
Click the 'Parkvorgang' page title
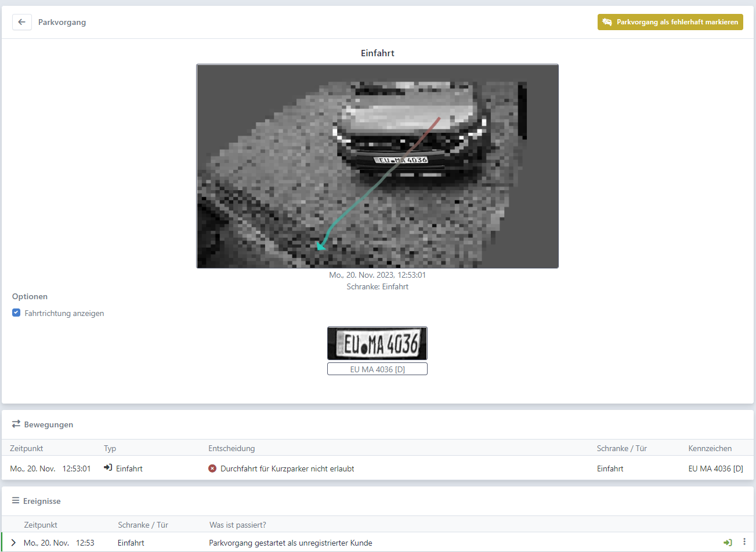click(62, 22)
